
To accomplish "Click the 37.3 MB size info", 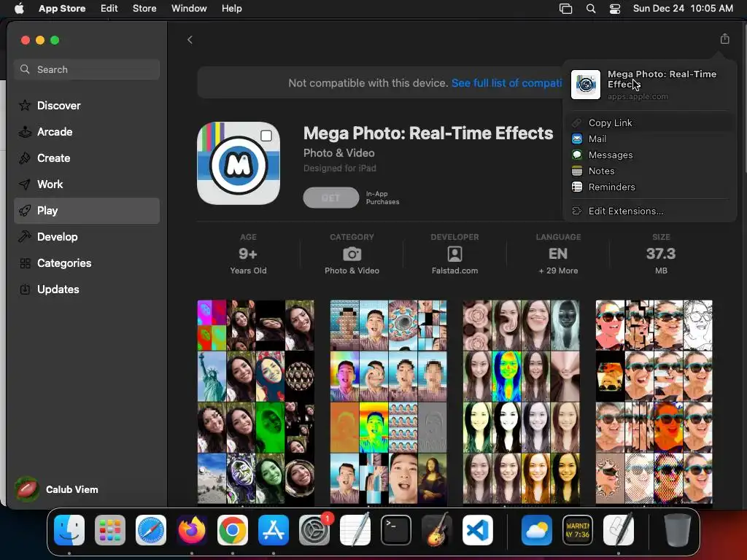I will point(661,254).
